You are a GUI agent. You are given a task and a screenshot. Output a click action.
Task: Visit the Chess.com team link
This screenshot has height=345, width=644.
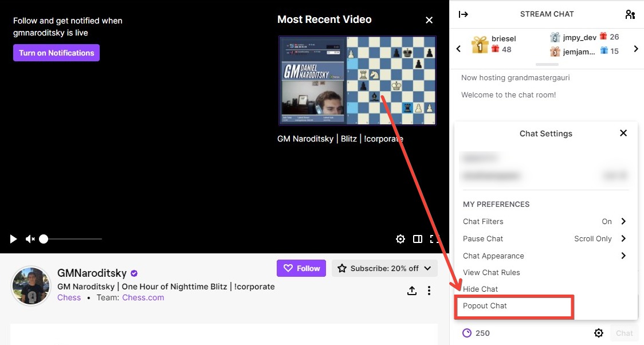tap(143, 298)
